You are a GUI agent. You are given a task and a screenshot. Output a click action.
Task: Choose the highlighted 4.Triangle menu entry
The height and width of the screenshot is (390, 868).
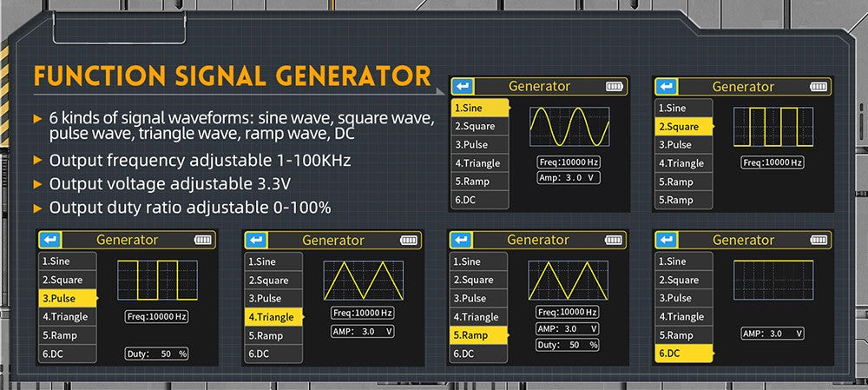point(273,317)
